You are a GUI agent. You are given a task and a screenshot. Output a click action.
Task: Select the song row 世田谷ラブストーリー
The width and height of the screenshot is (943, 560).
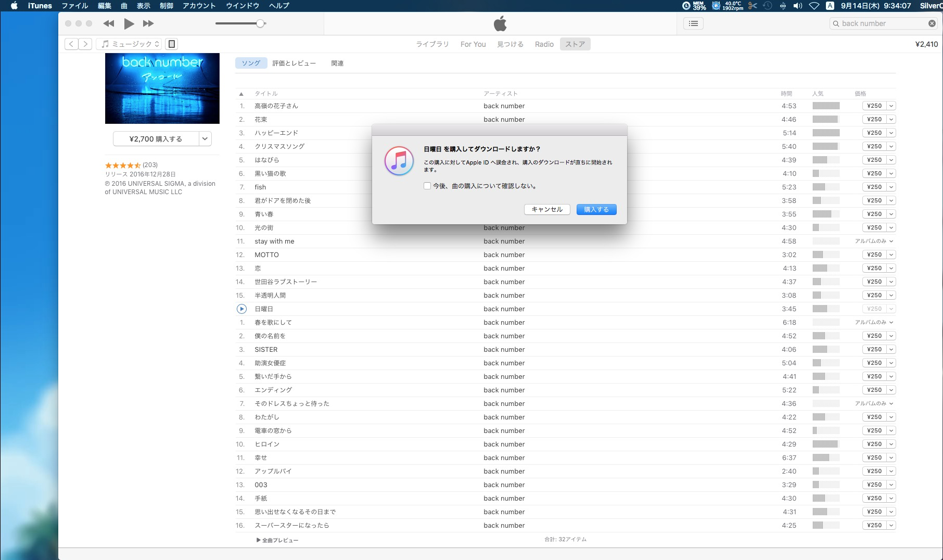point(566,282)
